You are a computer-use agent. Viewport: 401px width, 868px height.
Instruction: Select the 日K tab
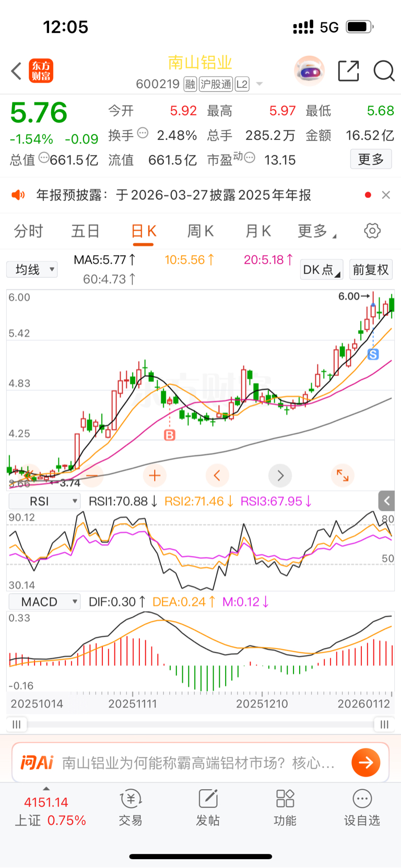pos(144,231)
